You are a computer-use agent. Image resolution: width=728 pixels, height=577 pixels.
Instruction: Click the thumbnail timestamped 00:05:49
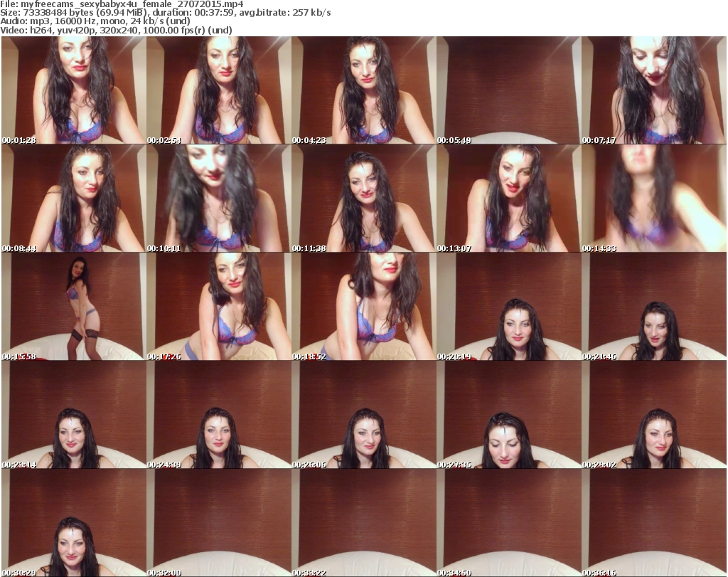(509, 90)
